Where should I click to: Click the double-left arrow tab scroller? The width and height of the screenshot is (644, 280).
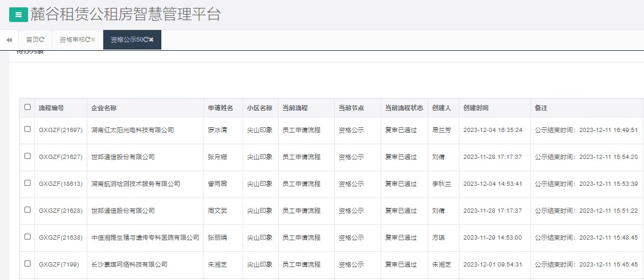coord(9,40)
